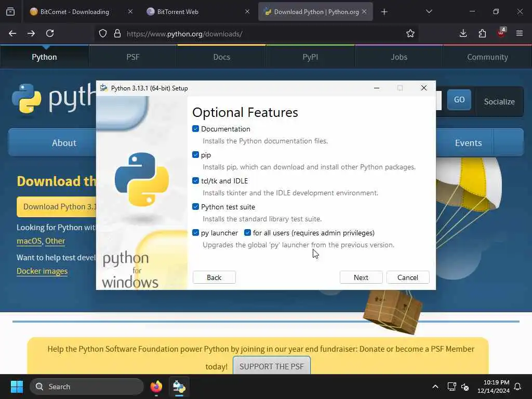Click the Download Python yellow button

(57, 207)
